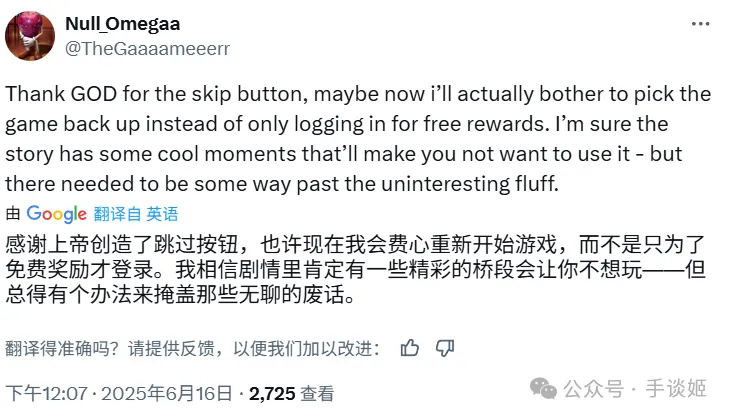Image resolution: width=730 pixels, height=418 pixels.
Task: Click the 英语 language label
Action: tap(162, 213)
